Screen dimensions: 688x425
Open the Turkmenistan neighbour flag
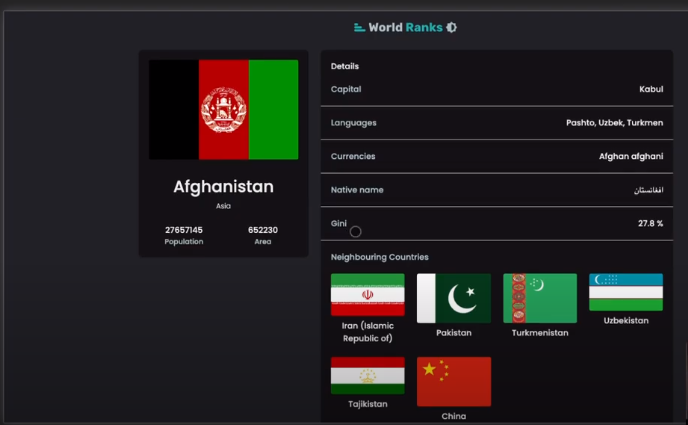pos(540,298)
